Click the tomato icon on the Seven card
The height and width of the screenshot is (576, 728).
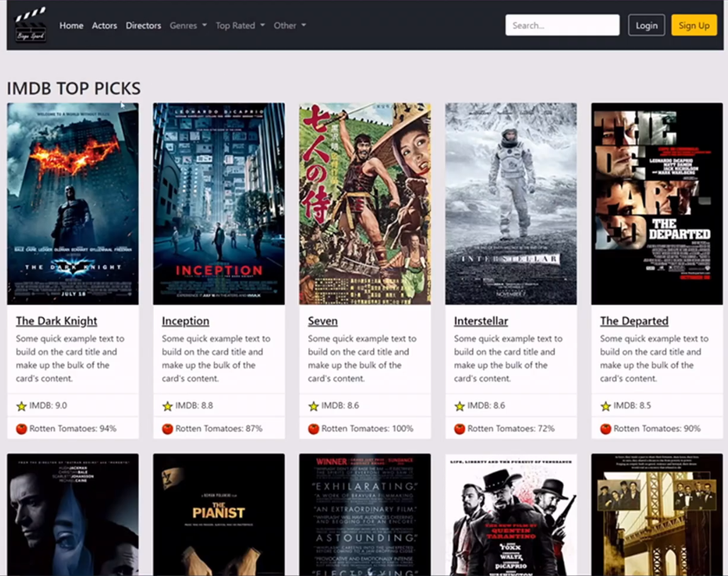(x=314, y=429)
